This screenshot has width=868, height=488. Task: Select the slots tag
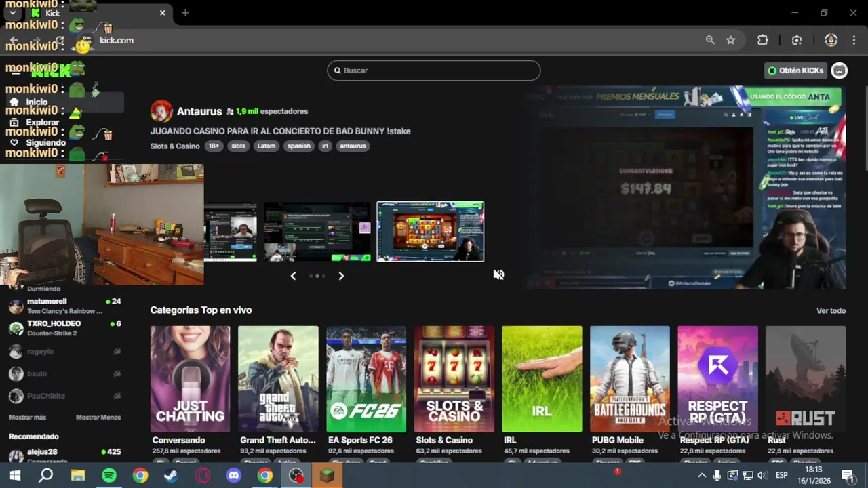(x=238, y=146)
